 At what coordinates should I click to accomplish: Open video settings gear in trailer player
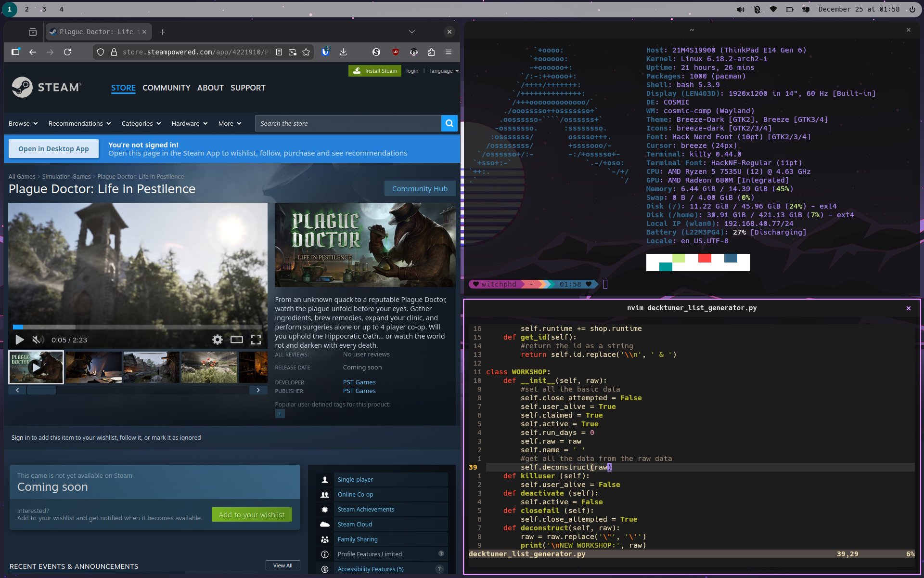tap(218, 340)
